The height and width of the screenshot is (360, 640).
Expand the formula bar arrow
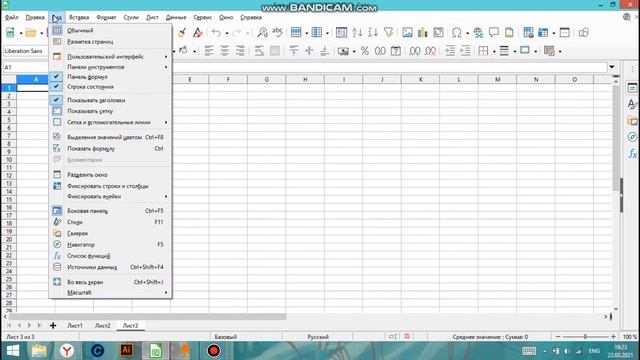point(612,67)
